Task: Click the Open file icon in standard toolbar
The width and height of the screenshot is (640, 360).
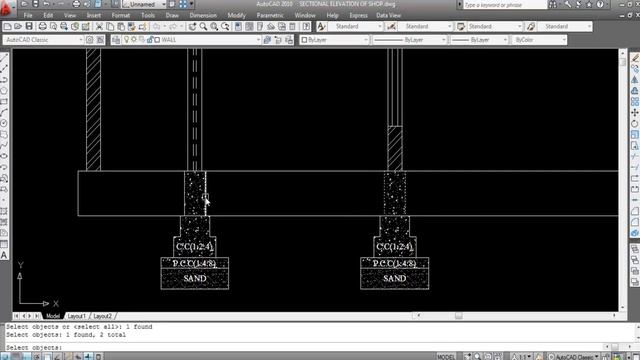Action: (x=18, y=27)
